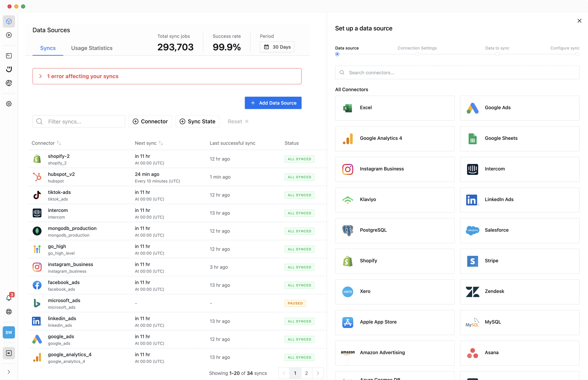
Task: Go to next page of syncs
Action: click(318, 373)
